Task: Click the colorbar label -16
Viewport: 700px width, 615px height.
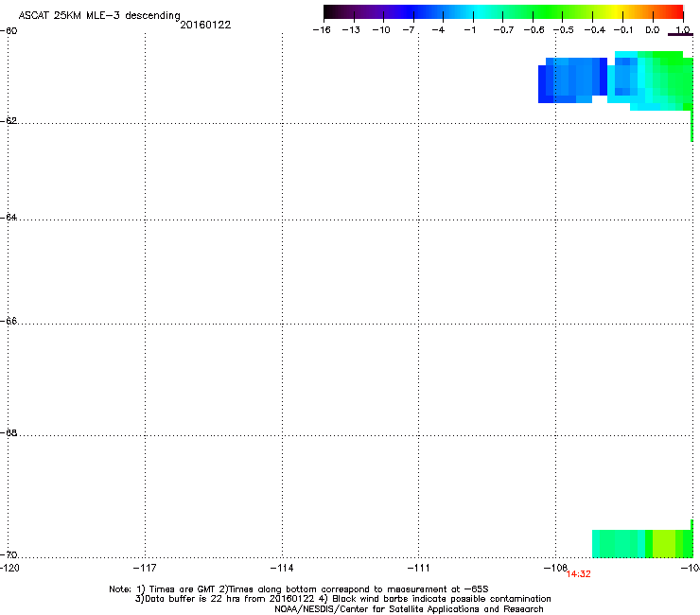Action: (322, 30)
